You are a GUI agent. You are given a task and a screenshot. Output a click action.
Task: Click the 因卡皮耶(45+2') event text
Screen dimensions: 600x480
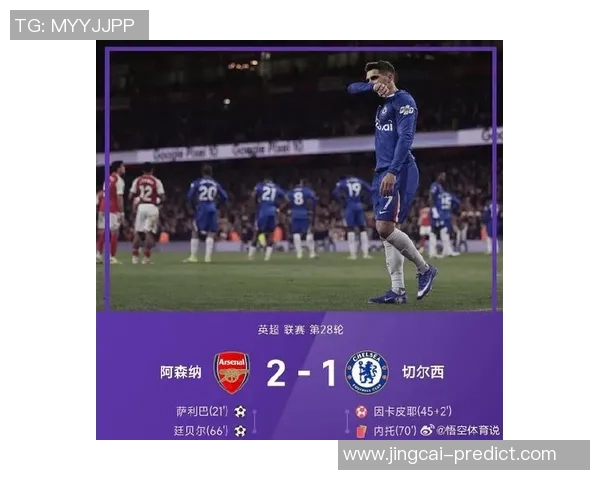pyautogui.click(x=412, y=412)
